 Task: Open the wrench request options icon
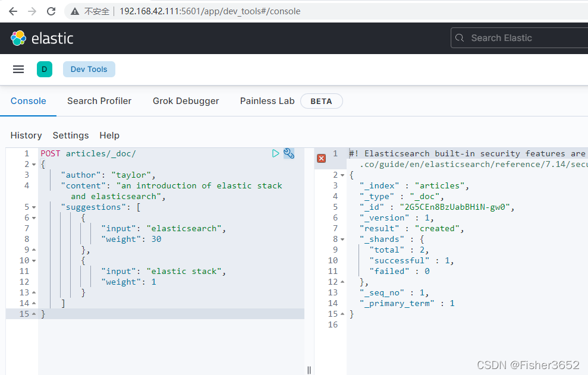tap(289, 153)
